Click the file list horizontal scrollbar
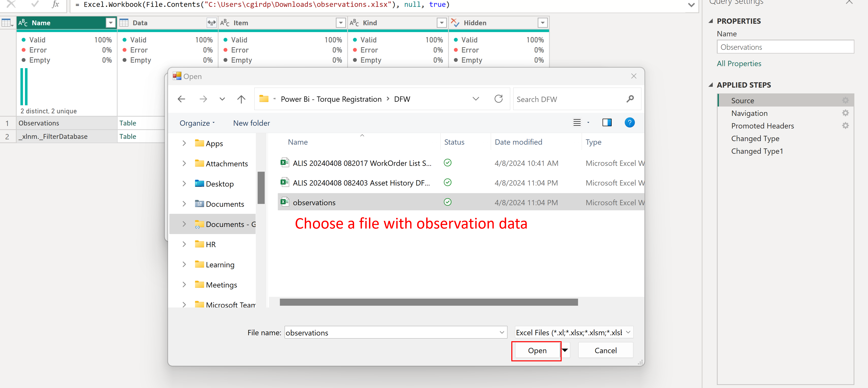868x388 pixels. 428,302
